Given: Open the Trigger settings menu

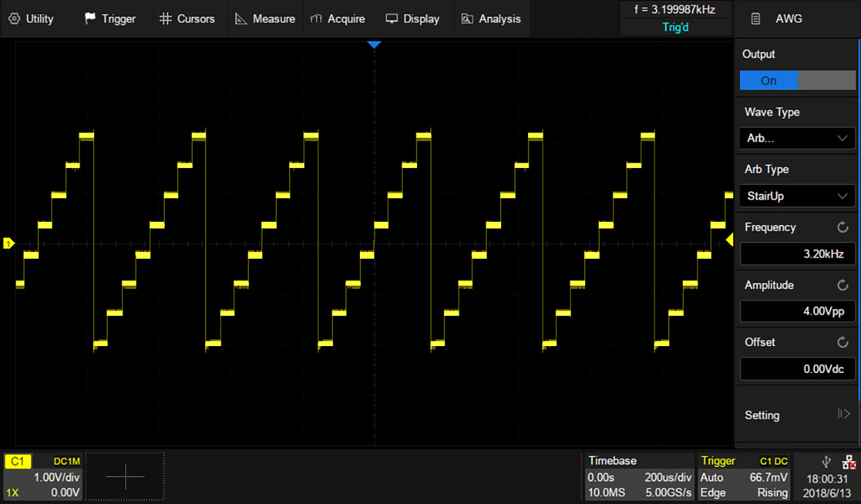Looking at the screenshot, I should (110, 18).
